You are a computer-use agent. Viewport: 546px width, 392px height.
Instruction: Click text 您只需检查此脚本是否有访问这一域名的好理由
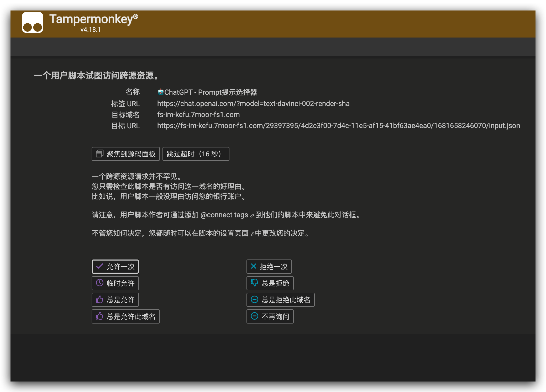pos(169,186)
